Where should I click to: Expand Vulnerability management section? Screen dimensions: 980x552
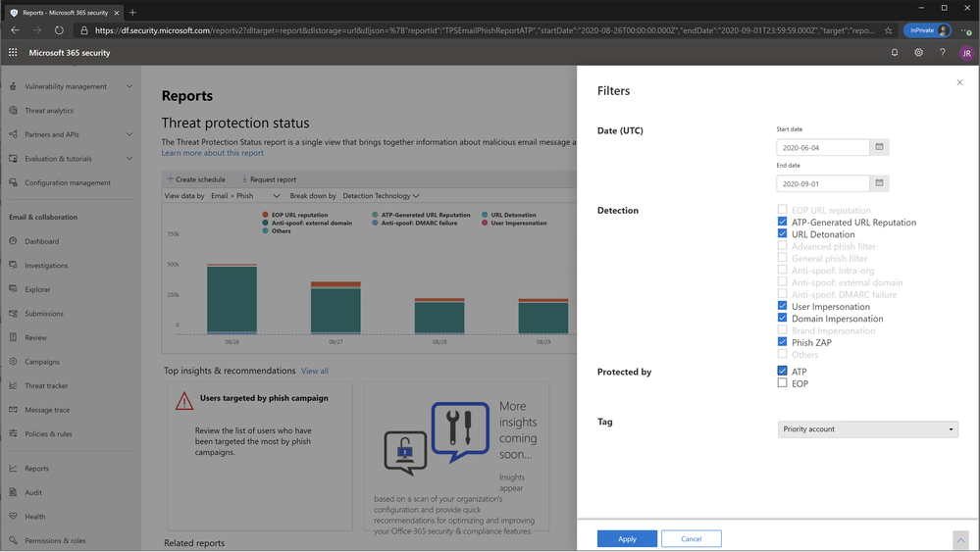click(x=129, y=86)
